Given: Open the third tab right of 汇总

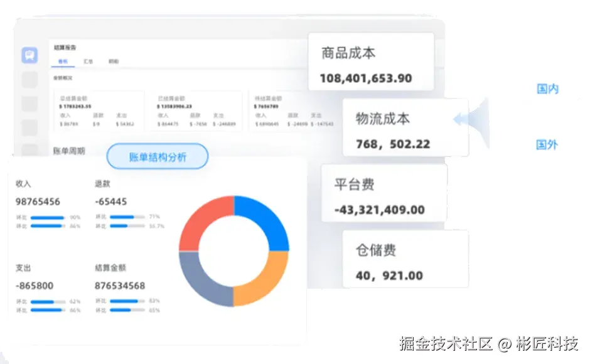Looking at the screenshot, I should click(x=114, y=61).
